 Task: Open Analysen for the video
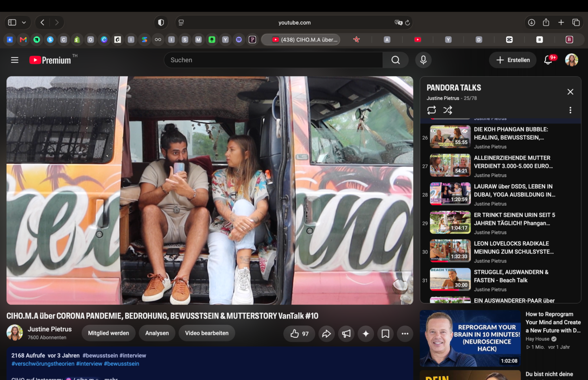point(157,333)
